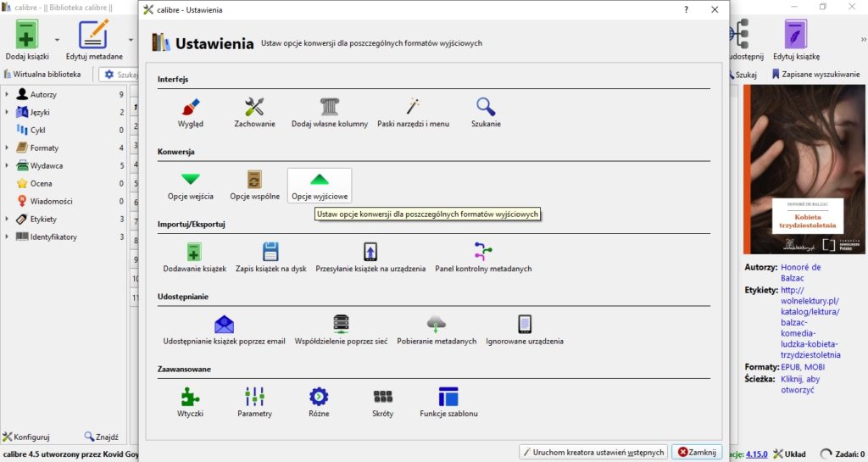Click Edytuj książkę toolbar icon in main window
This screenshot has width=868, height=462.
coord(796,40)
